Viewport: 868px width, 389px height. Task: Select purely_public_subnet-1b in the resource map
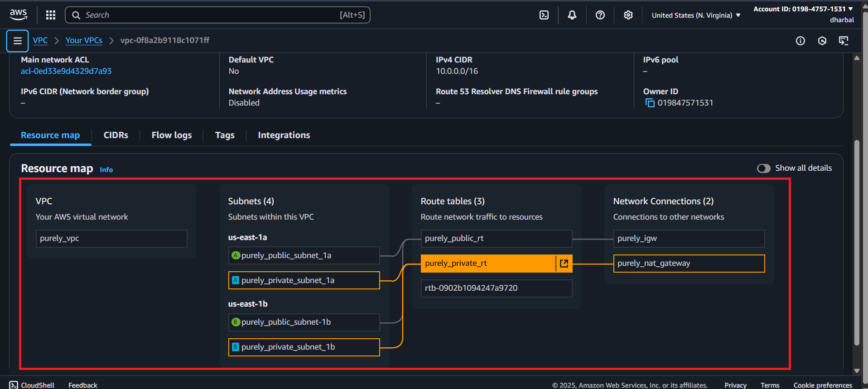(304, 322)
